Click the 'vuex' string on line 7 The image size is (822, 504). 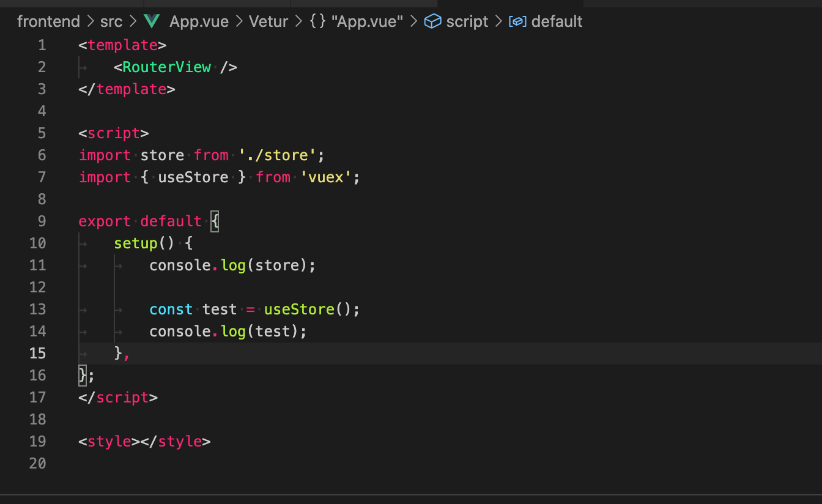tap(325, 177)
